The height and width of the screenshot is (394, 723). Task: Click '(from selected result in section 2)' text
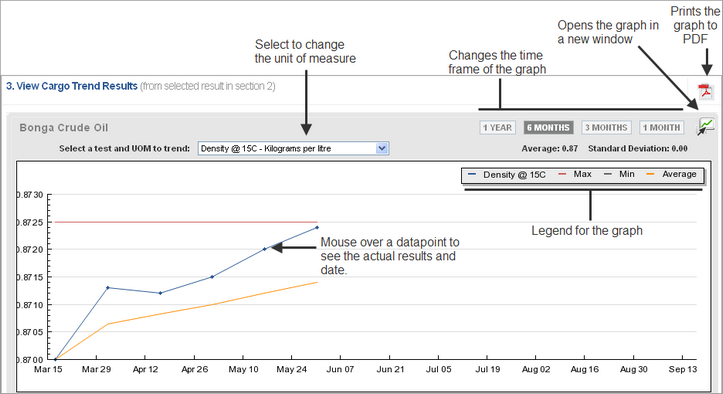208,86
